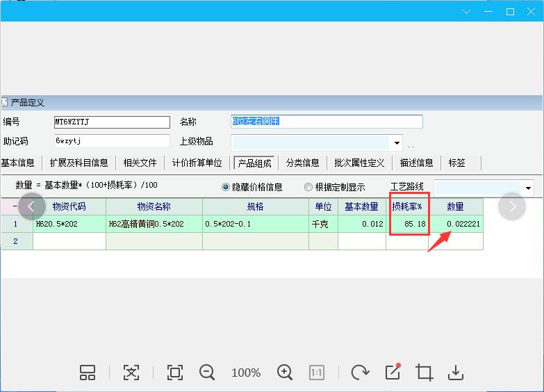Zoom out with the minus magnifier
Image resolution: width=544 pixels, height=392 pixels.
coord(207,373)
